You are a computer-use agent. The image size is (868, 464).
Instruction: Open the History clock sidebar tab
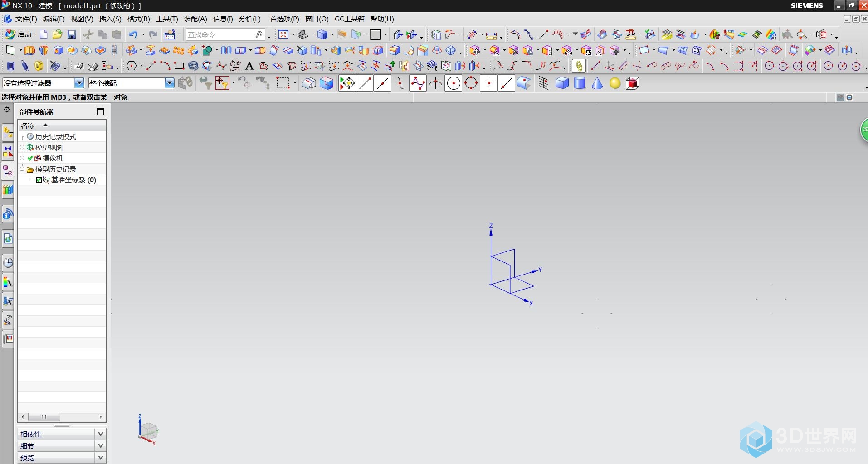8,263
